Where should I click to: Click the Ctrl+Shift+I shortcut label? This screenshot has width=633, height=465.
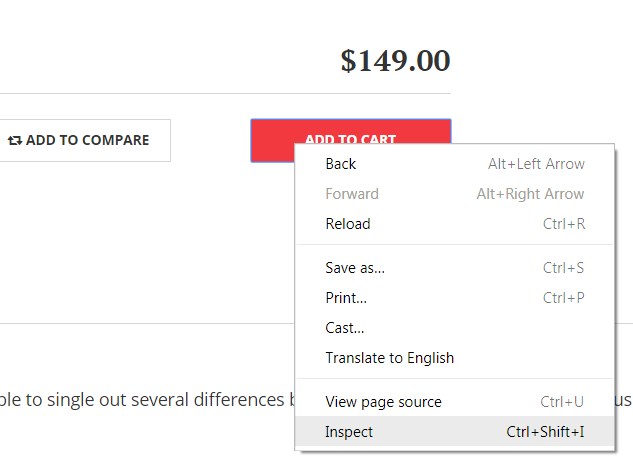pos(545,432)
